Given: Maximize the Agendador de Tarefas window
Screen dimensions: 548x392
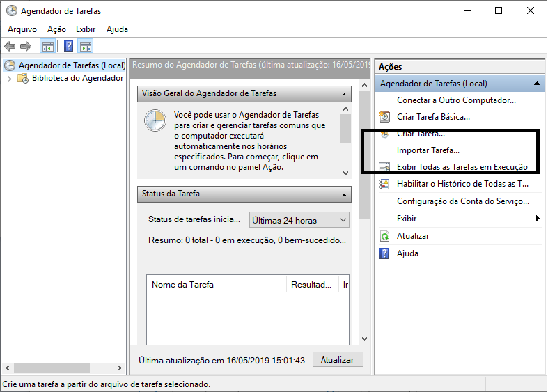Looking at the screenshot, I should tap(499, 11).
